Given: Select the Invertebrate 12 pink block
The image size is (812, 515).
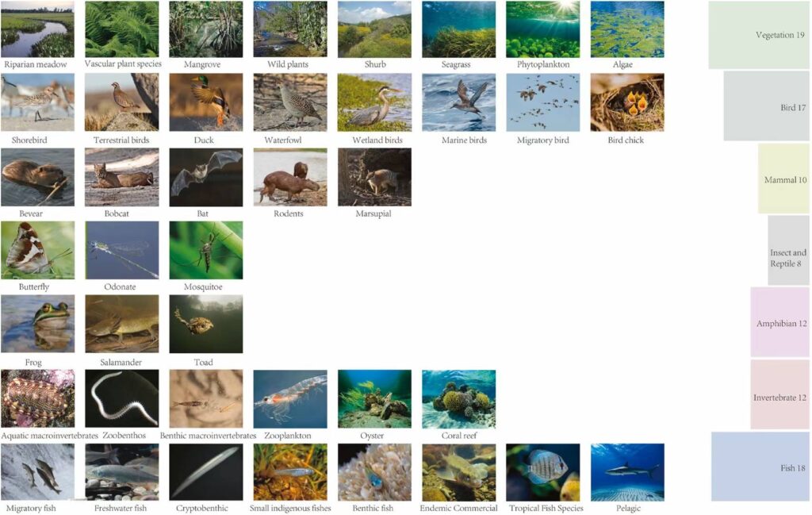Looking at the screenshot, I should [780, 394].
